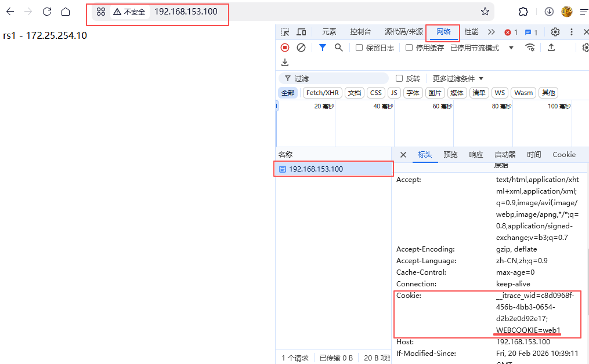The width and height of the screenshot is (589, 364).
Task: Select the Fetch/XHR filter chip
Action: [x=322, y=93]
